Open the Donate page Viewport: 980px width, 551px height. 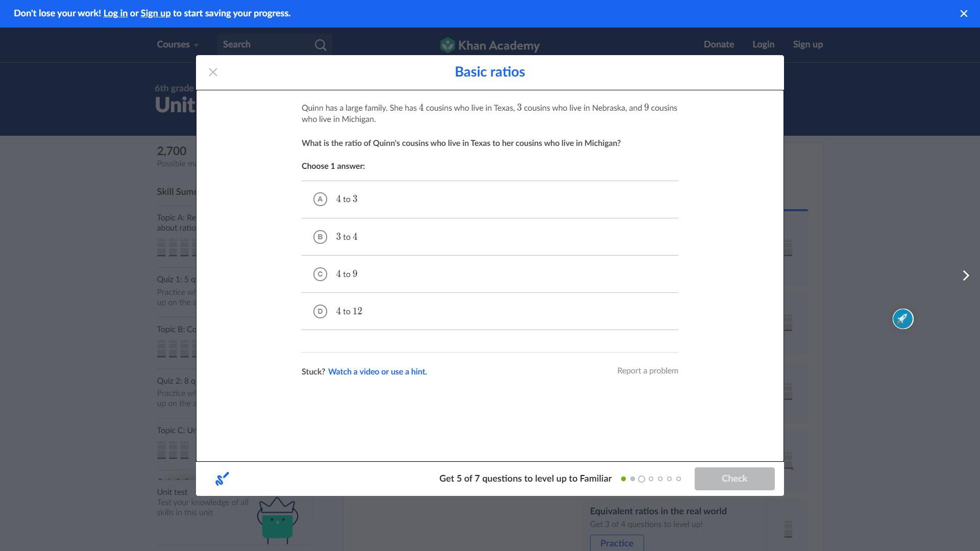[719, 44]
